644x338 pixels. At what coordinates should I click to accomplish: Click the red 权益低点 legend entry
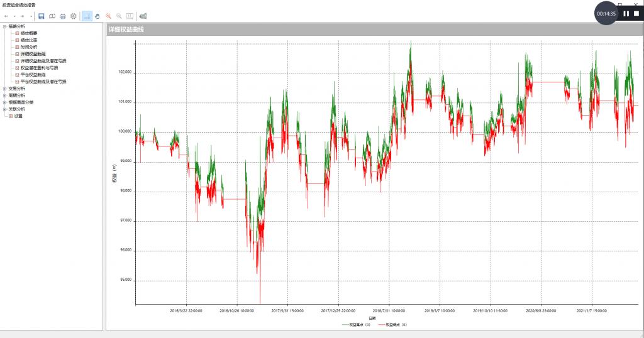(x=392, y=325)
